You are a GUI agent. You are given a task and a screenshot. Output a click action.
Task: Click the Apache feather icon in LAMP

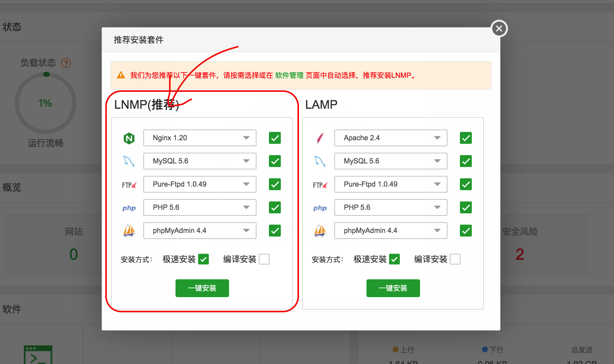320,138
